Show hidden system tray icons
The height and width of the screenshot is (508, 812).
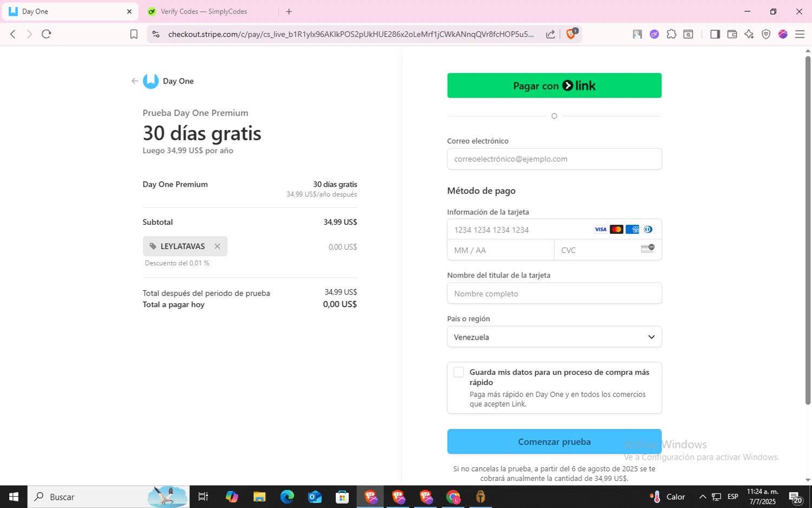click(x=703, y=497)
